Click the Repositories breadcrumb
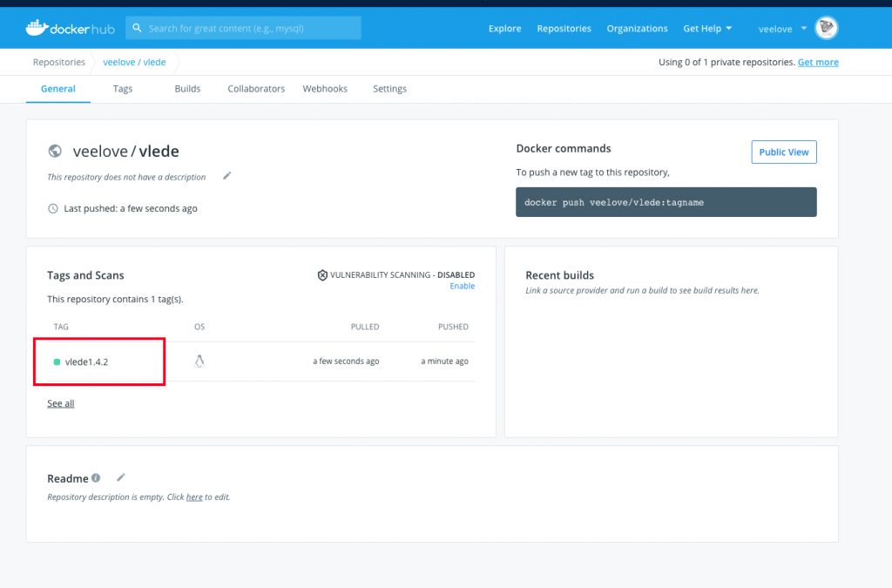Image resolution: width=892 pixels, height=588 pixels. pos(58,62)
